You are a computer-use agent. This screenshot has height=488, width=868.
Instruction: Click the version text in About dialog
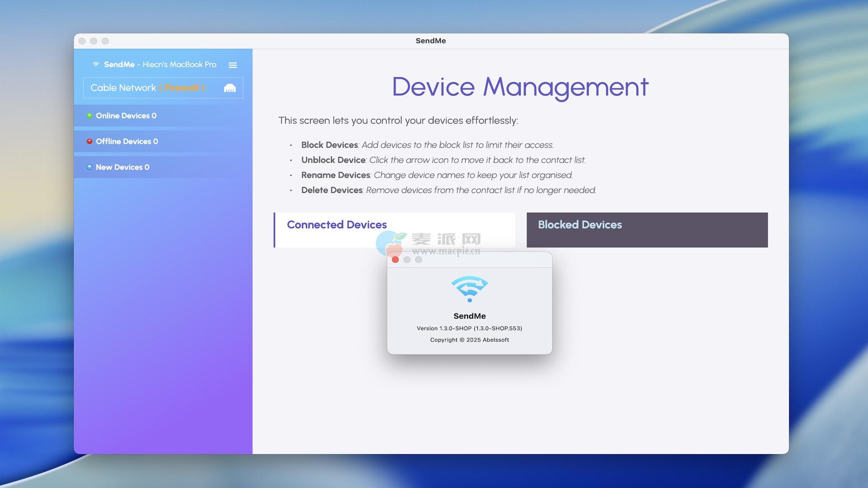pyautogui.click(x=469, y=328)
